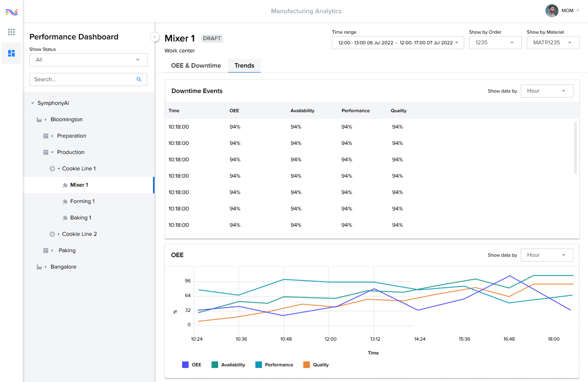
Task: Click the work center icon beside Baking 1
Action: (x=65, y=217)
